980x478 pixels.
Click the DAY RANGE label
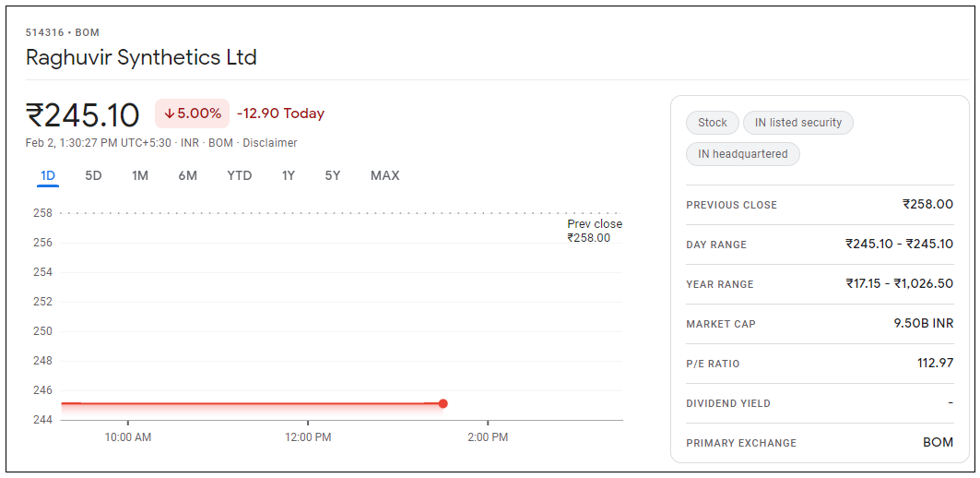click(716, 245)
